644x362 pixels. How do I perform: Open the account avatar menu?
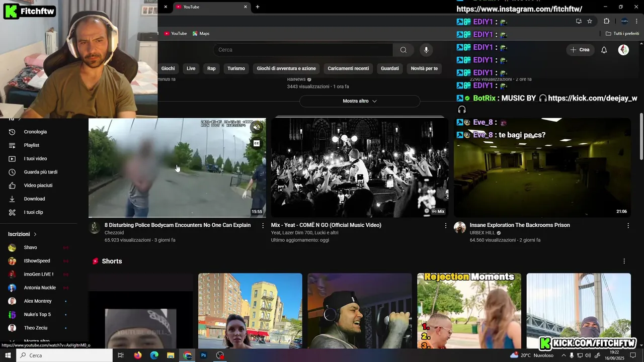623,50
